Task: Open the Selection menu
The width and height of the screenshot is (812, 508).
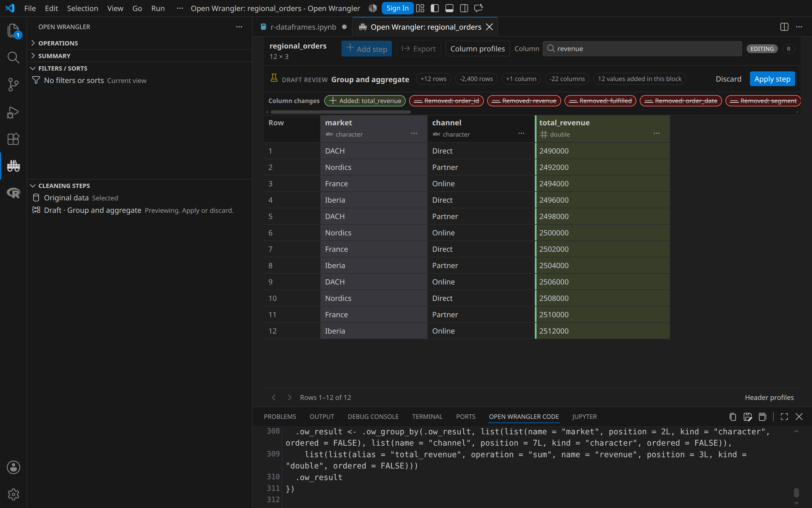Action: [x=83, y=8]
